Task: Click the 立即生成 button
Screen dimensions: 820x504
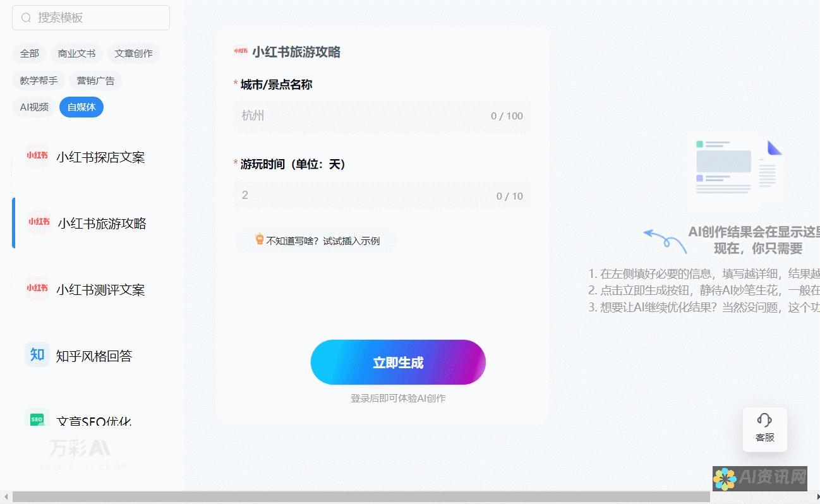Action: 398,363
